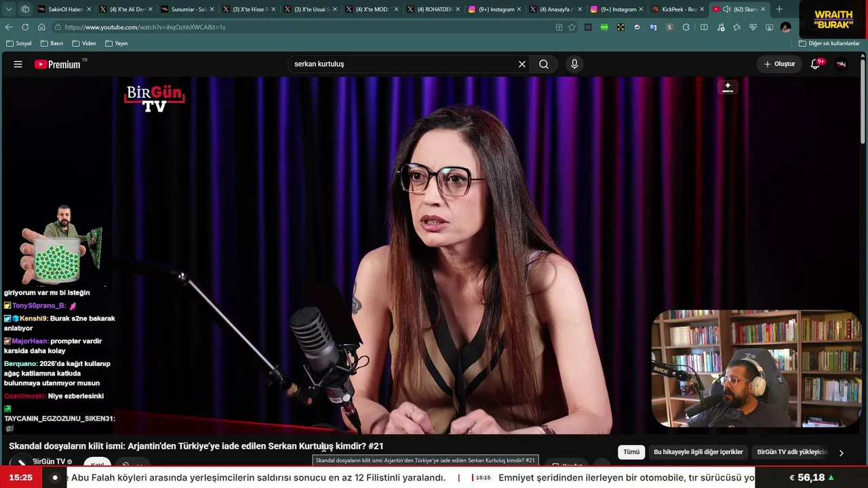Start voice search with the microphone

pyautogui.click(x=574, y=64)
